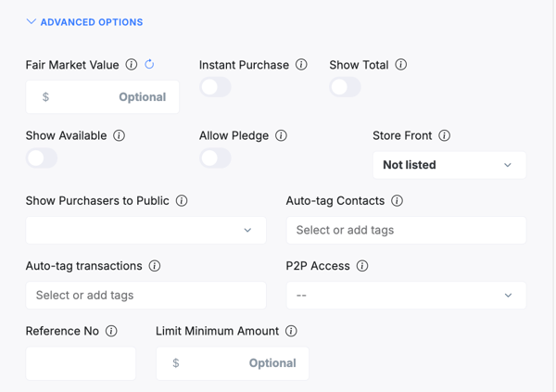Click the Limit Minimum Amount info icon

[291, 331]
